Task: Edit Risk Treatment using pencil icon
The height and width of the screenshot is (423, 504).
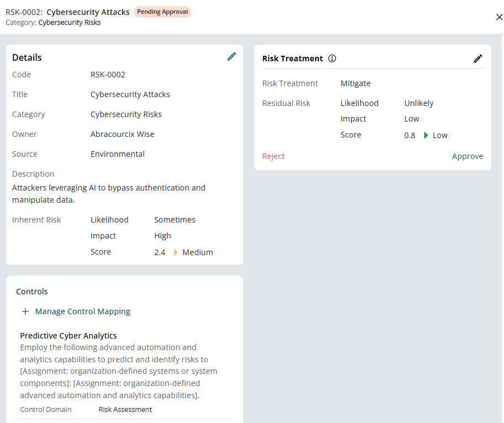Action: pos(478,59)
